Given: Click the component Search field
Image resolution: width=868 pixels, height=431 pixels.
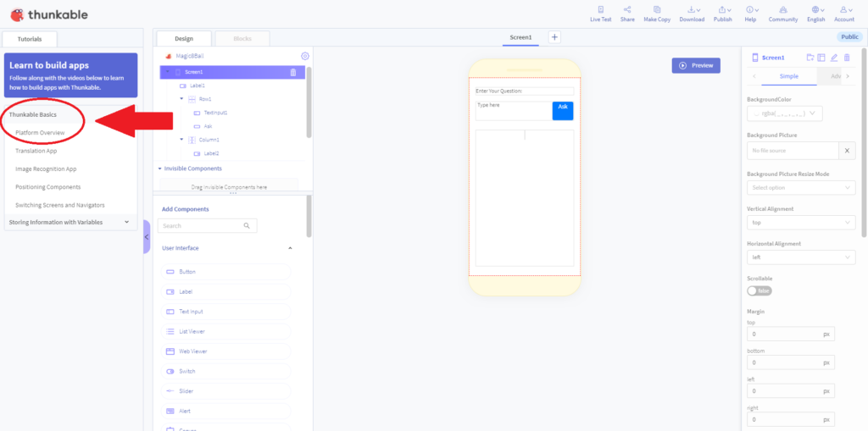Looking at the screenshot, I should click(x=207, y=226).
